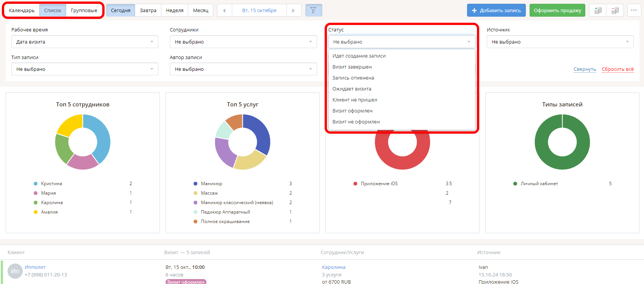Open the three-dots more menu
This screenshot has width=644, height=284.
tap(634, 10)
